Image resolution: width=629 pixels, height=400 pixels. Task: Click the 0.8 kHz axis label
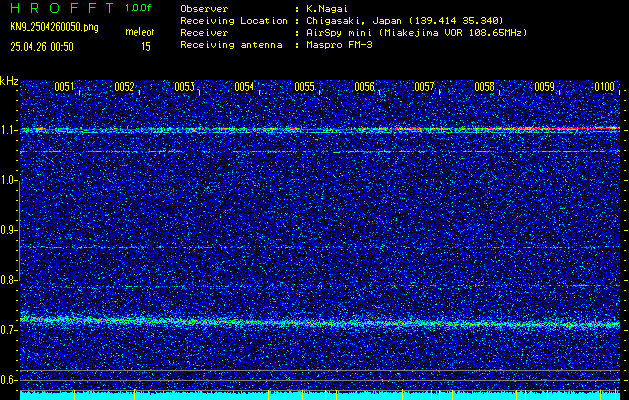tap(7, 280)
